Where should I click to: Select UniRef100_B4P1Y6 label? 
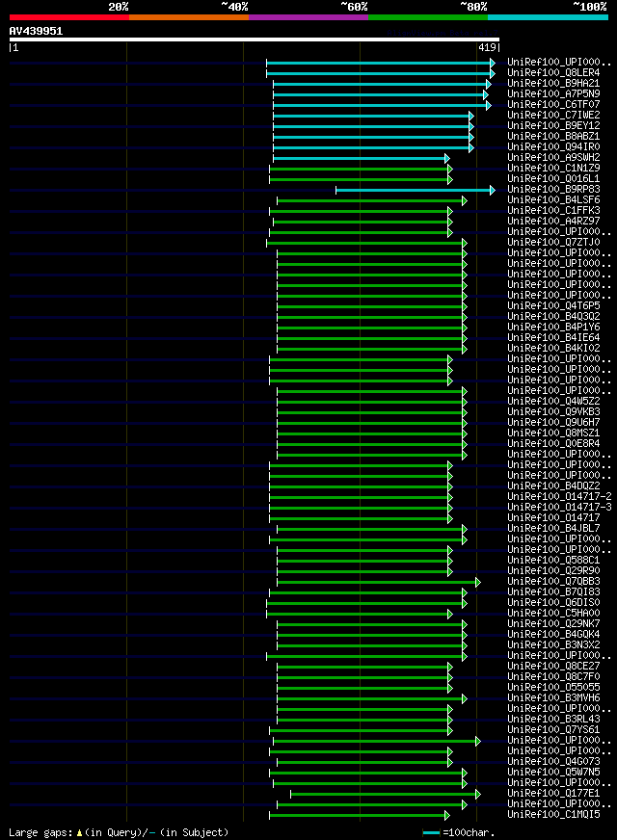point(553,328)
